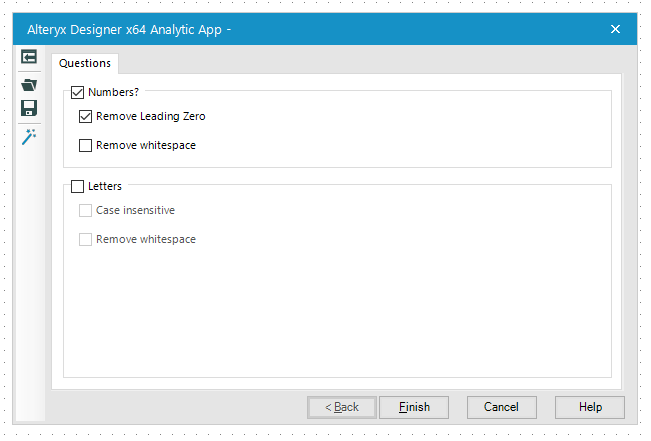Toggle Remove whitespace under Letters

(x=86, y=240)
